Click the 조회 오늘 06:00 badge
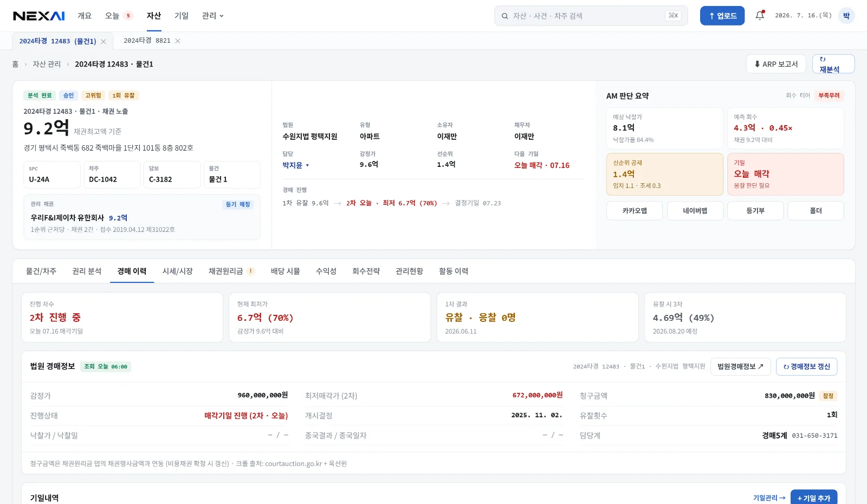Viewport: 867px width, 504px height. 106,367
